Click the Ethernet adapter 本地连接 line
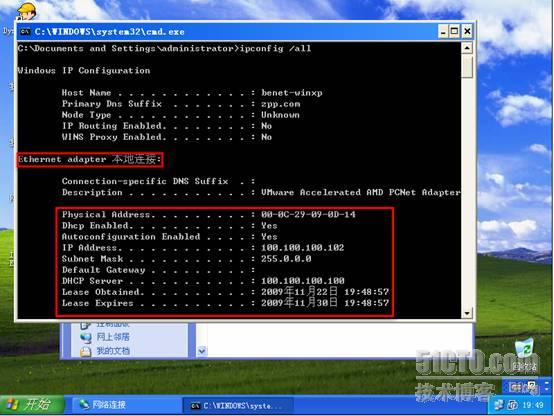Image resolution: width=554 pixels, height=416 pixels. click(x=90, y=159)
